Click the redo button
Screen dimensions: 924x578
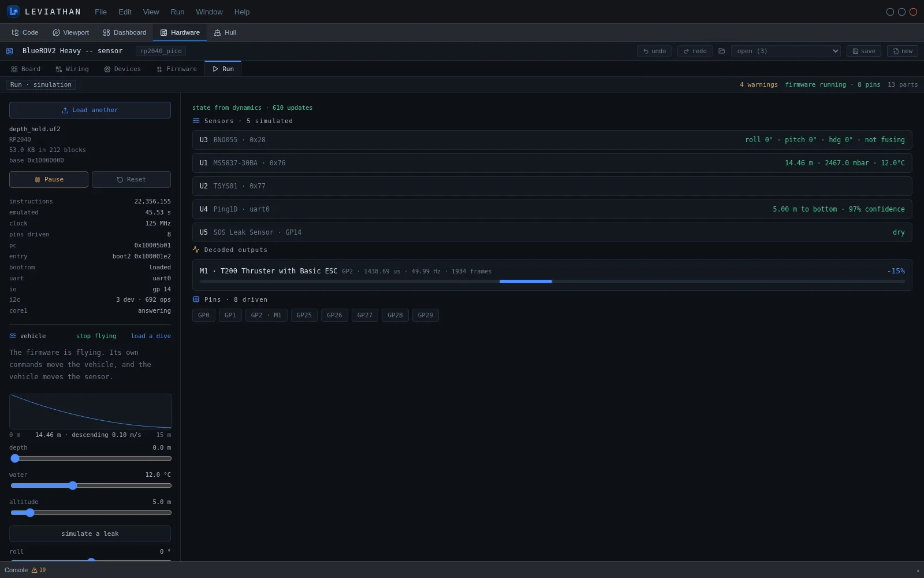(695, 51)
